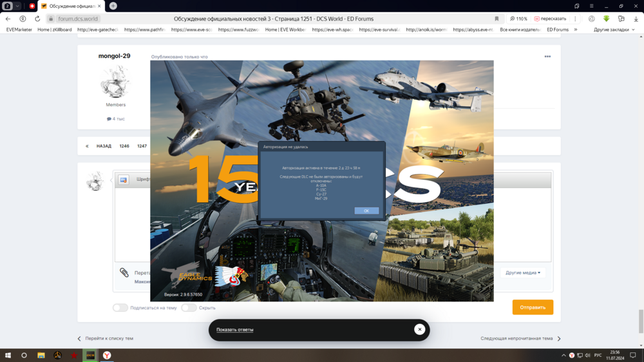The height and width of the screenshot is (362, 644).
Task: Open the browser downloads arrow icon
Action: (x=636, y=19)
